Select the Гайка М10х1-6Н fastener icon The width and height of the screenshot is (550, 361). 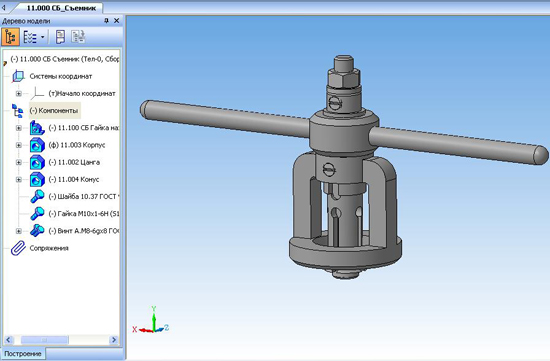(x=37, y=214)
